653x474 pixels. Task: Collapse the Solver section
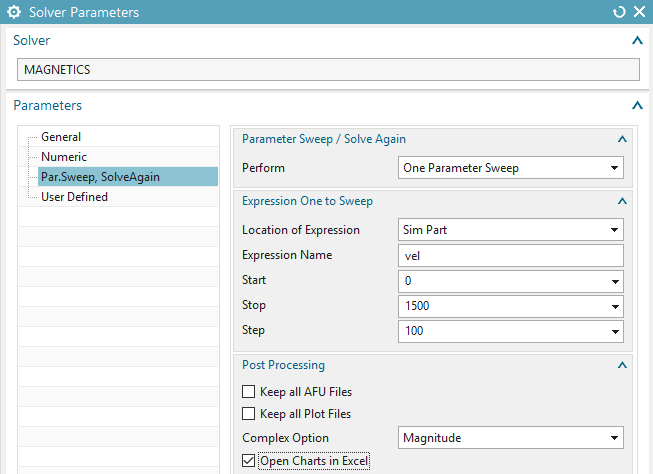click(x=637, y=41)
